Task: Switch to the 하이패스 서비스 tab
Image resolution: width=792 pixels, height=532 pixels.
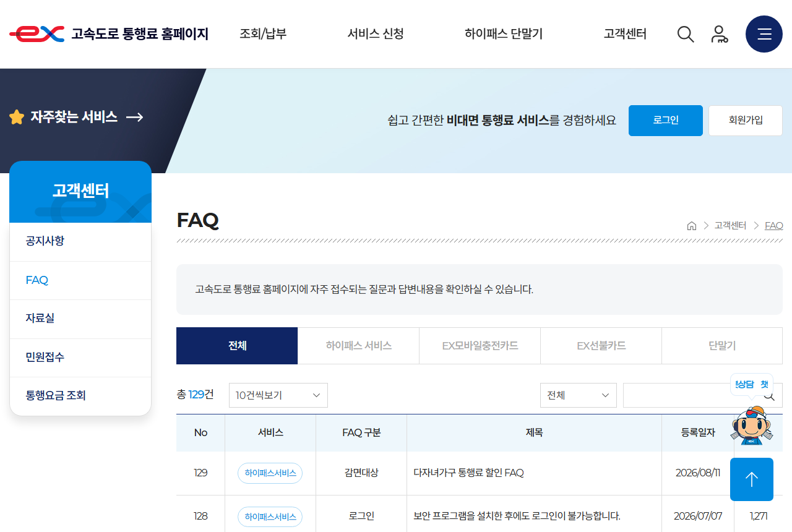Action: click(x=359, y=346)
